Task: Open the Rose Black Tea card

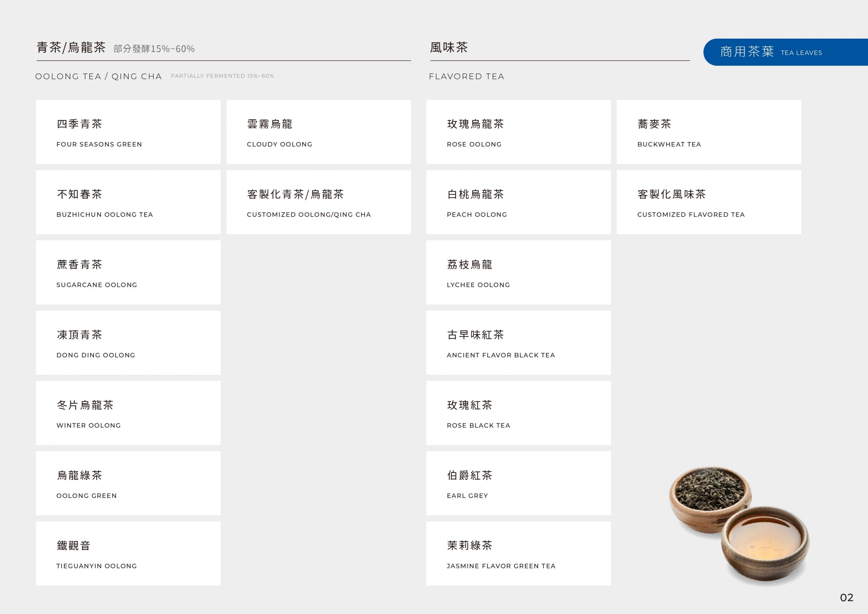Action: tap(518, 413)
